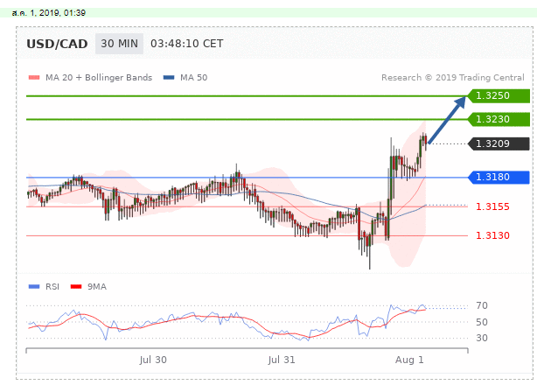Click the 1.3130 support level label
Image resolution: width=537 pixels, height=392 pixels.
coord(492,235)
